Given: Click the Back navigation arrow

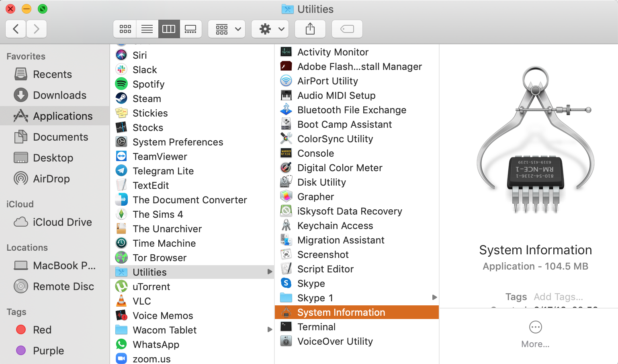Looking at the screenshot, I should pyautogui.click(x=16, y=29).
